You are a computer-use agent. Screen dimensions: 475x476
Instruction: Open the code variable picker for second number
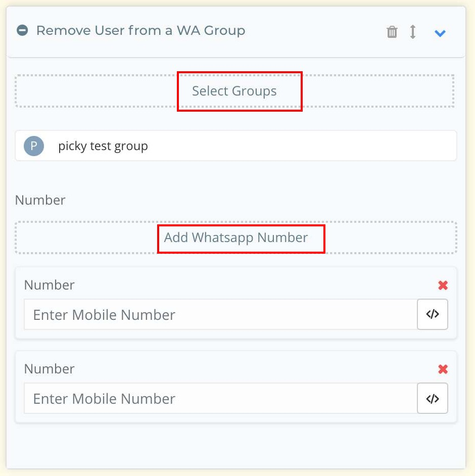click(x=433, y=398)
